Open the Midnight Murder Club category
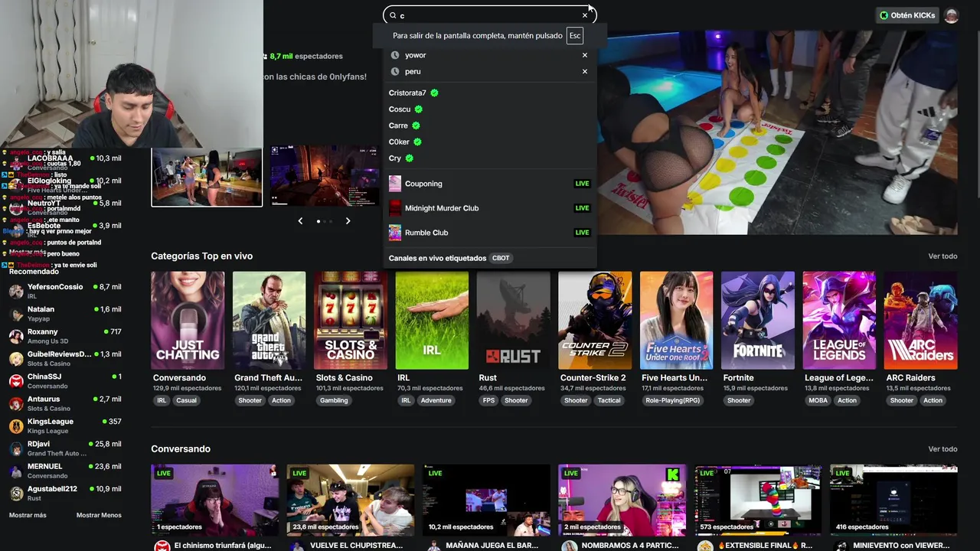 point(490,208)
